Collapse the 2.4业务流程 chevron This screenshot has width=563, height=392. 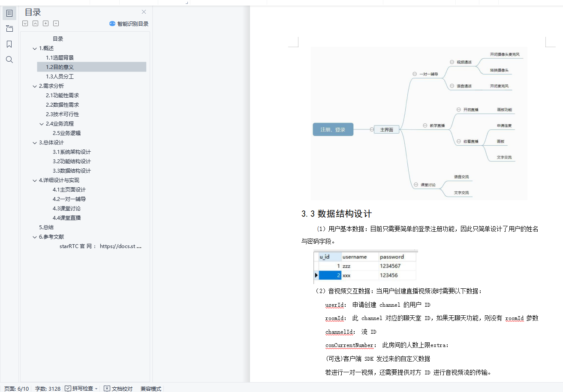(x=42, y=124)
